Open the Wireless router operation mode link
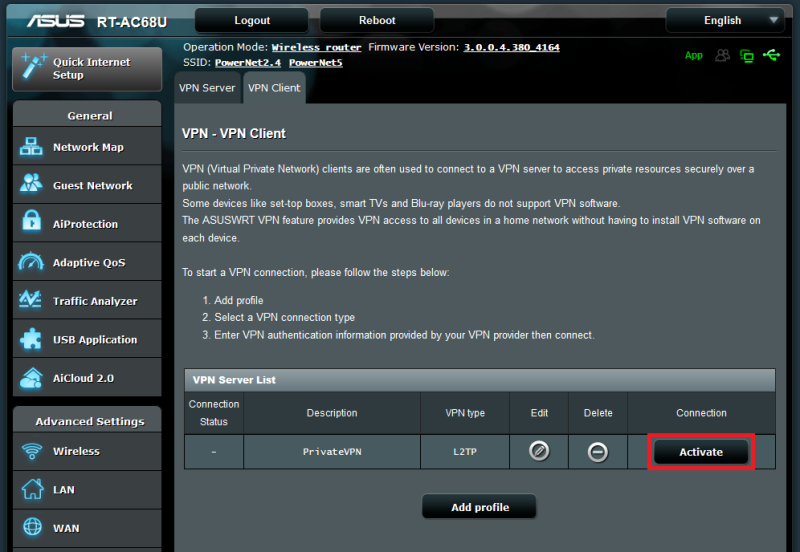The height and width of the screenshot is (552, 800). pos(316,47)
